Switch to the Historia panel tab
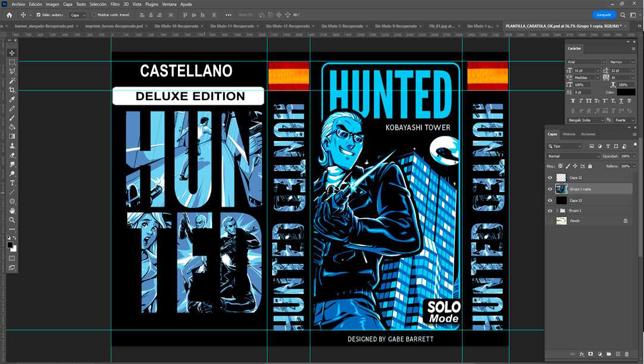The height and width of the screenshot is (364, 644). coord(569,134)
